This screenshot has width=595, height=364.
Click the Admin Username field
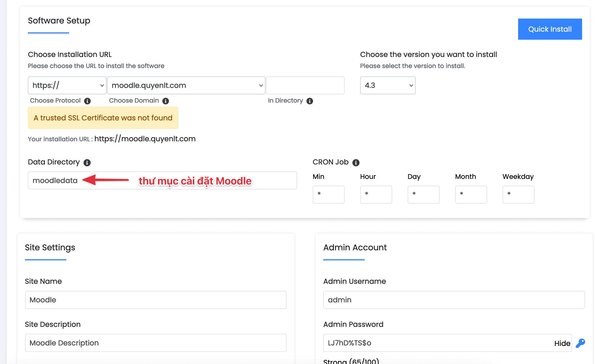[454, 300]
